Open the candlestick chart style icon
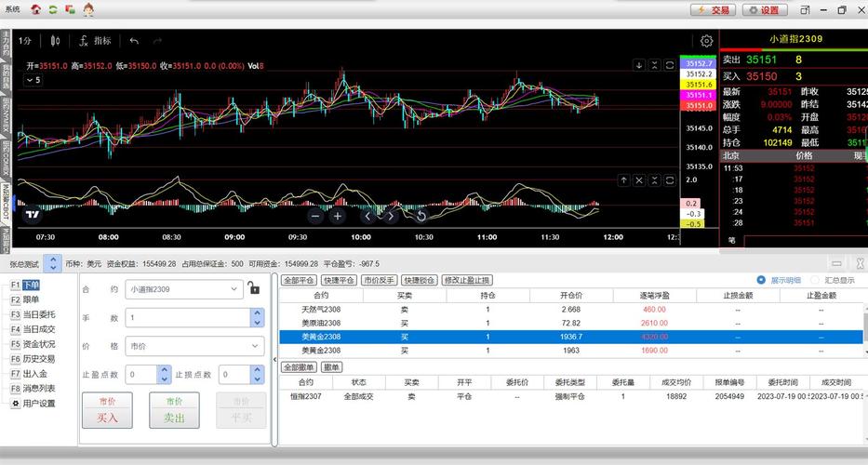Viewport: 868px width, 465px height. coord(56,40)
